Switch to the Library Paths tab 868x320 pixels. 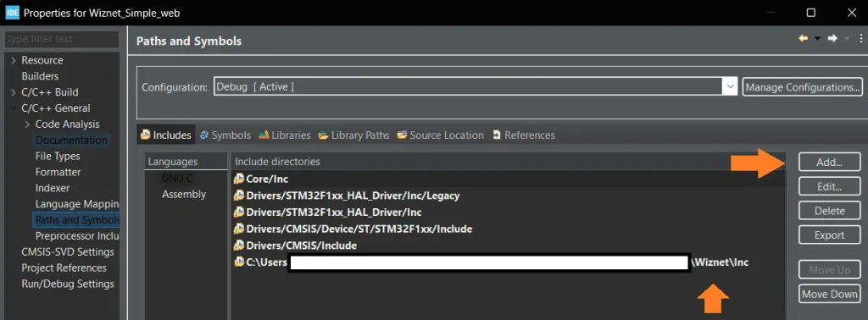coord(354,135)
